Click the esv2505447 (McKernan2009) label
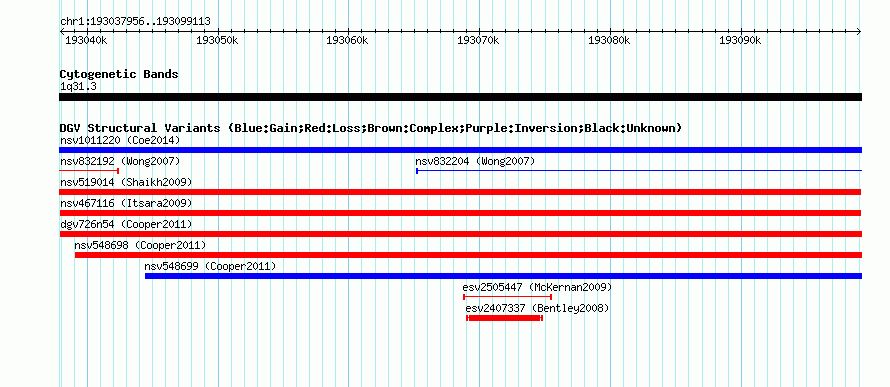Image resolution: width=890 pixels, height=387 pixels. tap(537, 287)
